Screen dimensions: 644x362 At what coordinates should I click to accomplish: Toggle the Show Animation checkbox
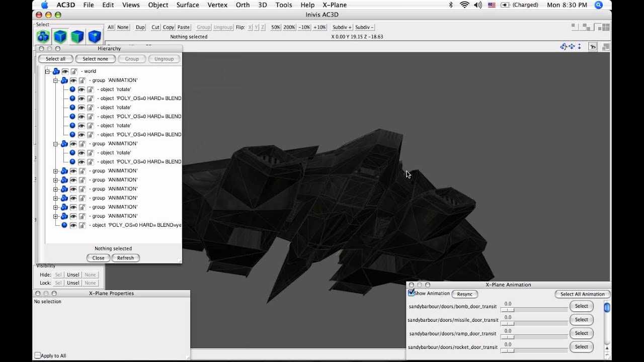tap(411, 293)
